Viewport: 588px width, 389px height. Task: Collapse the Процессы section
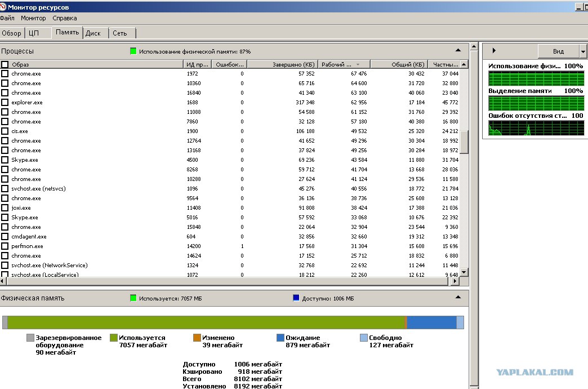(x=458, y=51)
